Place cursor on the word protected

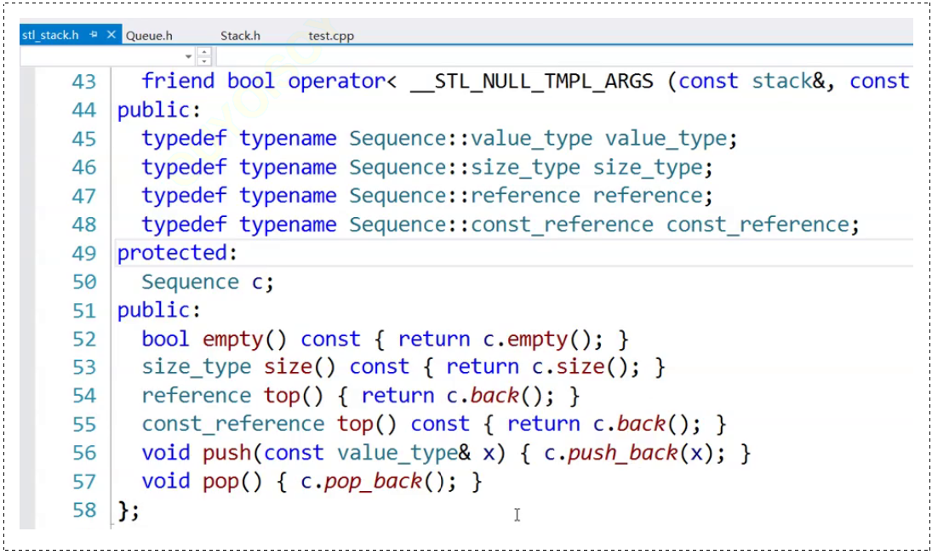(x=170, y=252)
